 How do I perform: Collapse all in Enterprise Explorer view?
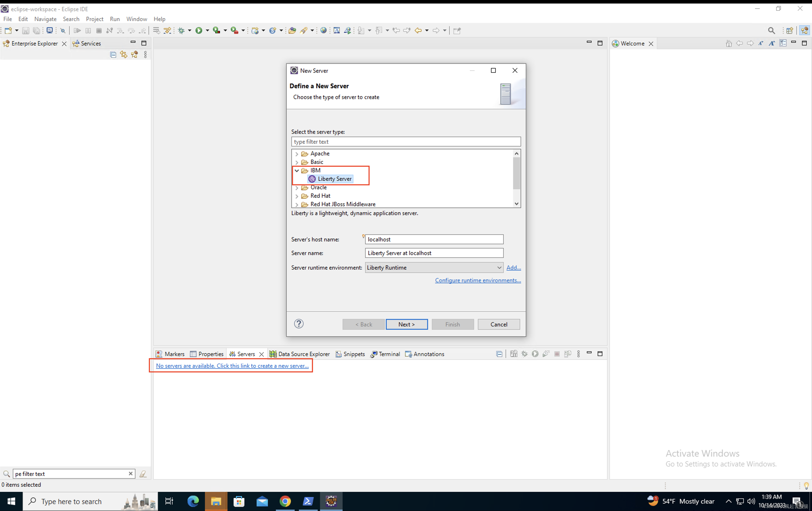coord(113,54)
